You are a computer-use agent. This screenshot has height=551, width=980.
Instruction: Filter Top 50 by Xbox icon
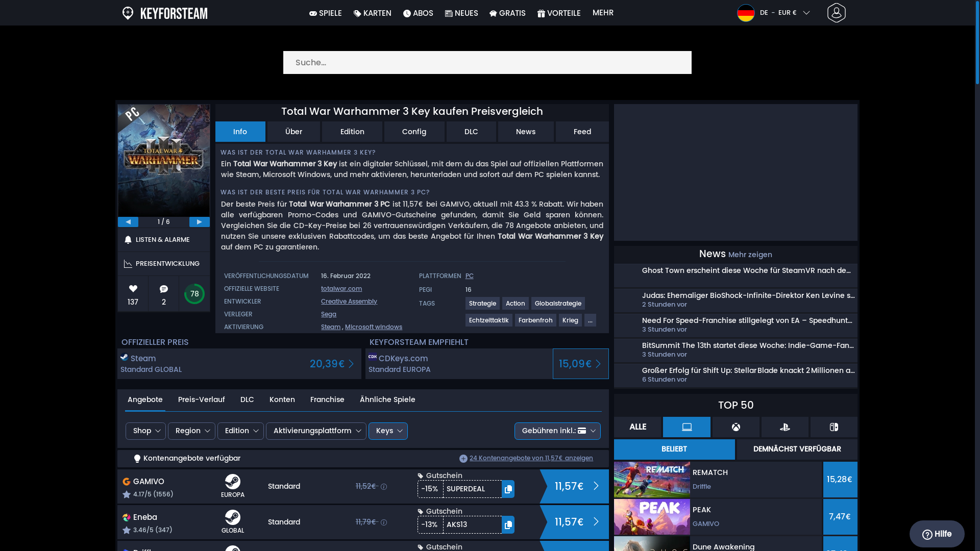[x=736, y=427]
